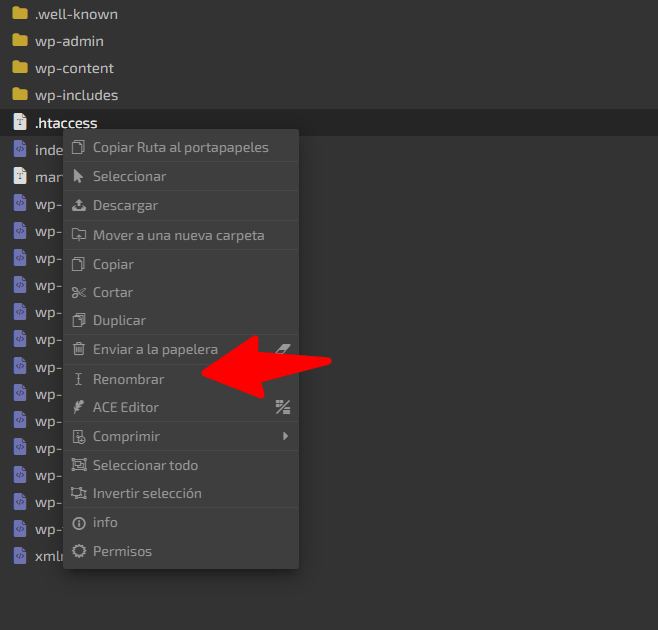Click the text file icon beside "mar"

[20, 176]
